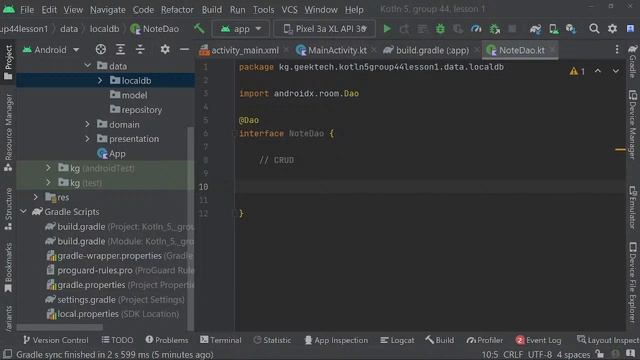
Task: Open the VCS menu
Action: point(289,9)
